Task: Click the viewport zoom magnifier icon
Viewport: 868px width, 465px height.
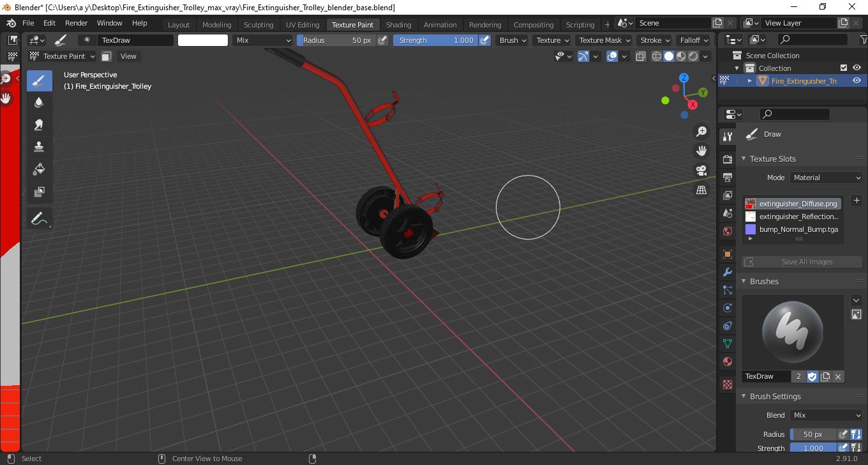Action: [701, 132]
